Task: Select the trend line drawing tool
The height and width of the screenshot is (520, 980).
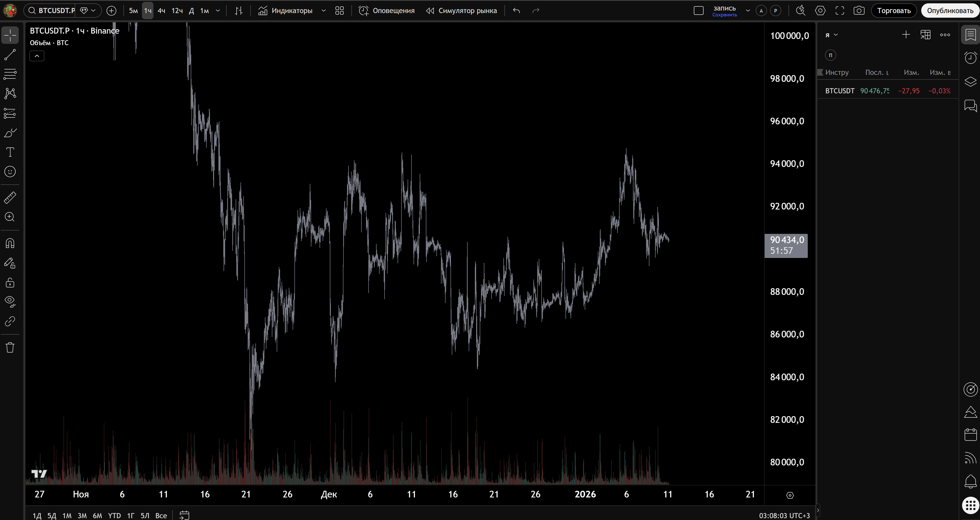Action: (10, 54)
